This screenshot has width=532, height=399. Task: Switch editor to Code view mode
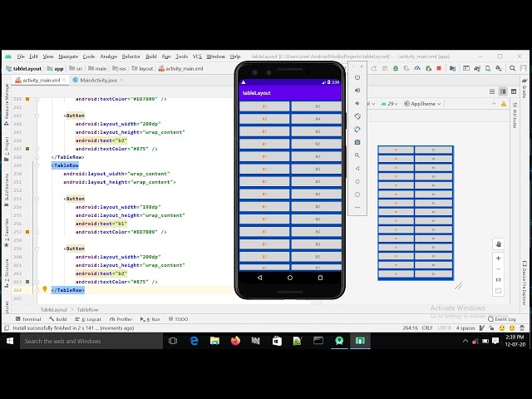tap(492, 91)
